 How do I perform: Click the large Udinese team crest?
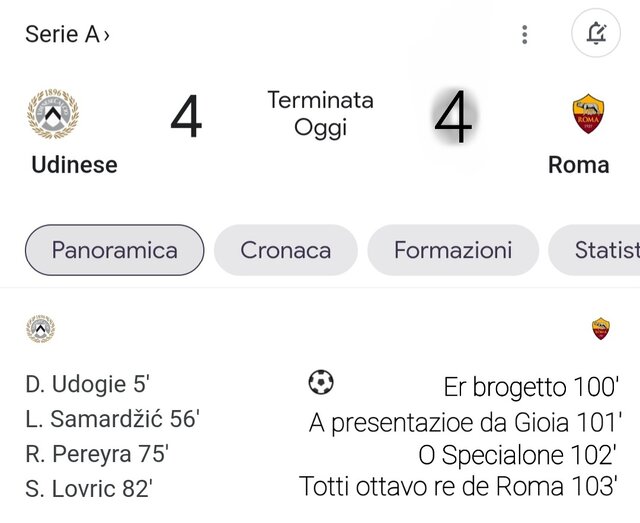[x=53, y=114]
